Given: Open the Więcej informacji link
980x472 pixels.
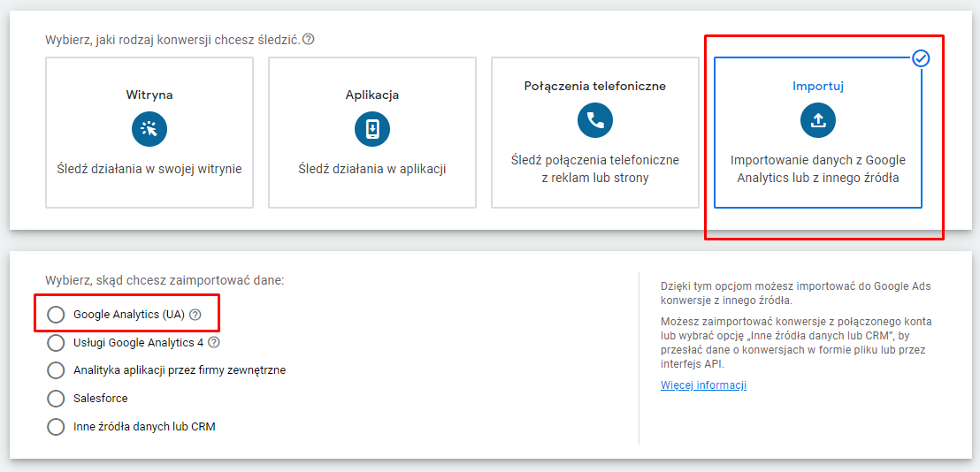Looking at the screenshot, I should [703, 385].
